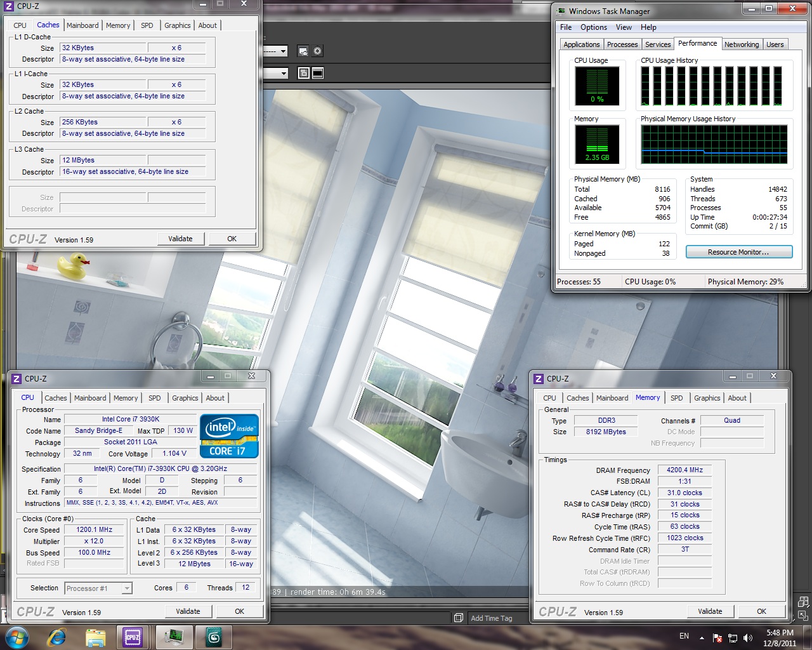Click the window layout icon beside the lower dropdown
The image size is (812, 650).
pos(303,73)
